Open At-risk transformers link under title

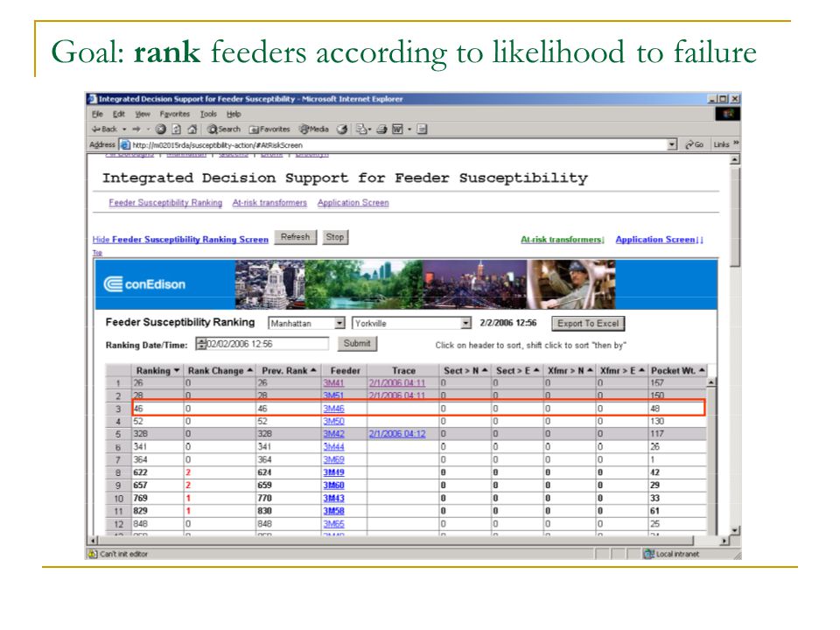[269, 202]
